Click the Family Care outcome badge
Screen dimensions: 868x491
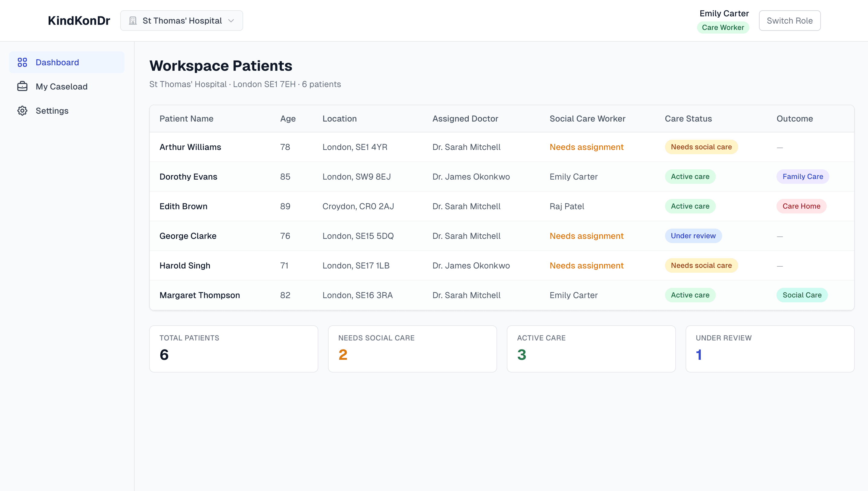coord(802,177)
